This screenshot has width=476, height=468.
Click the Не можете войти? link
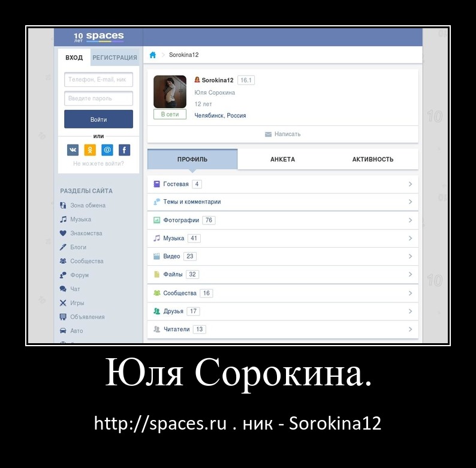pyautogui.click(x=98, y=163)
